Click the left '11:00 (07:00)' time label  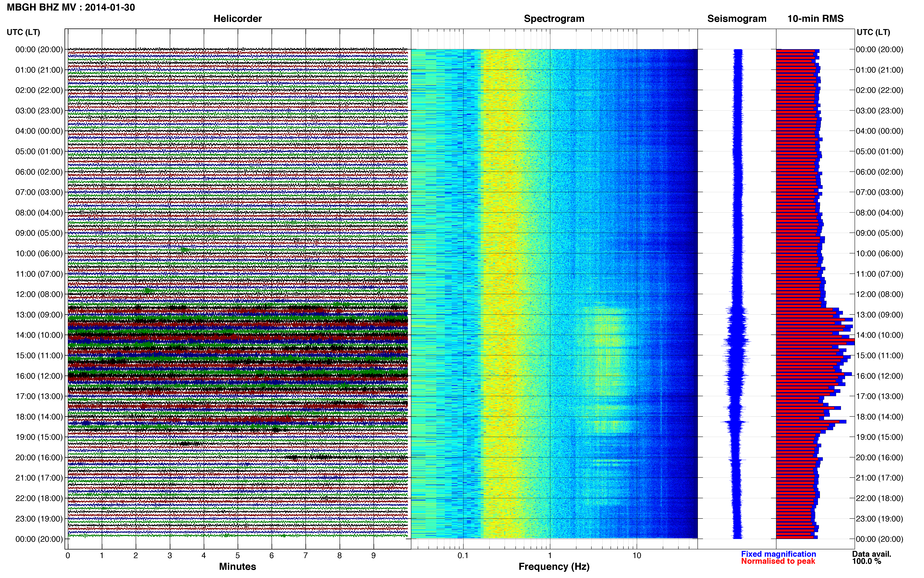pyautogui.click(x=39, y=274)
